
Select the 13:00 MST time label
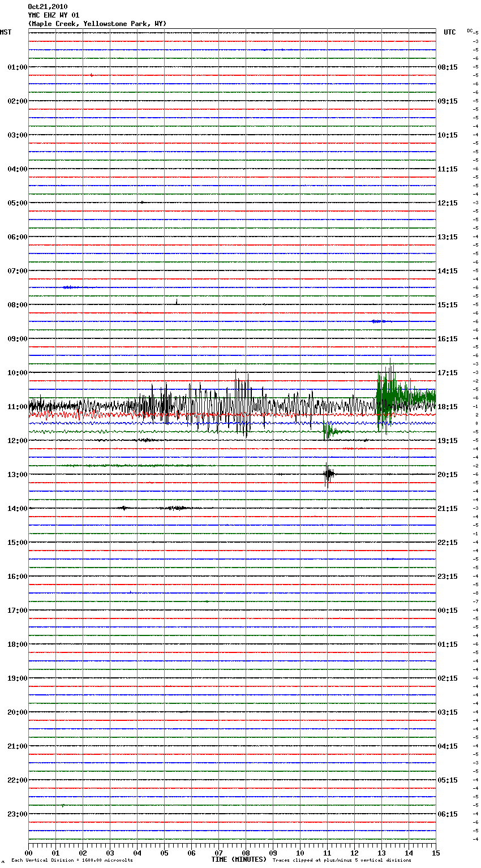17,475
